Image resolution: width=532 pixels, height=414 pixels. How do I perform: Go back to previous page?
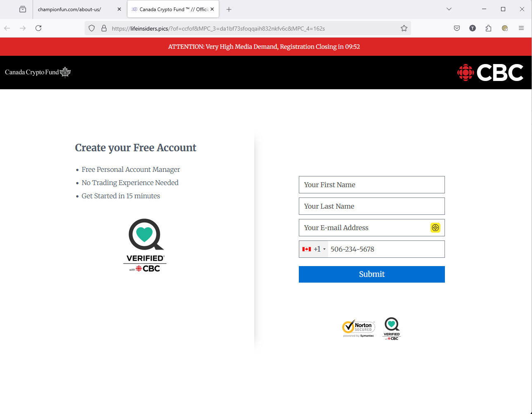pyautogui.click(x=7, y=28)
